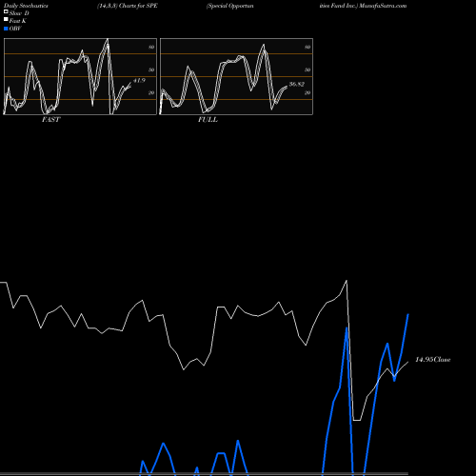The height and width of the screenshot is (476, 476).
Task: Click the '80' axis label in FULL chart
Action: (x=307, y=47)
